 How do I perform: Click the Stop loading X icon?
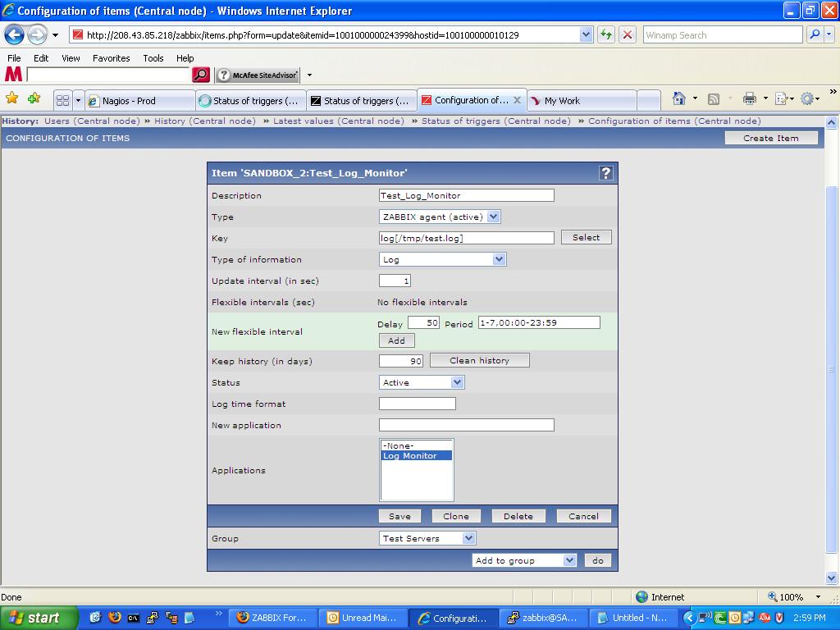(628, 34)
